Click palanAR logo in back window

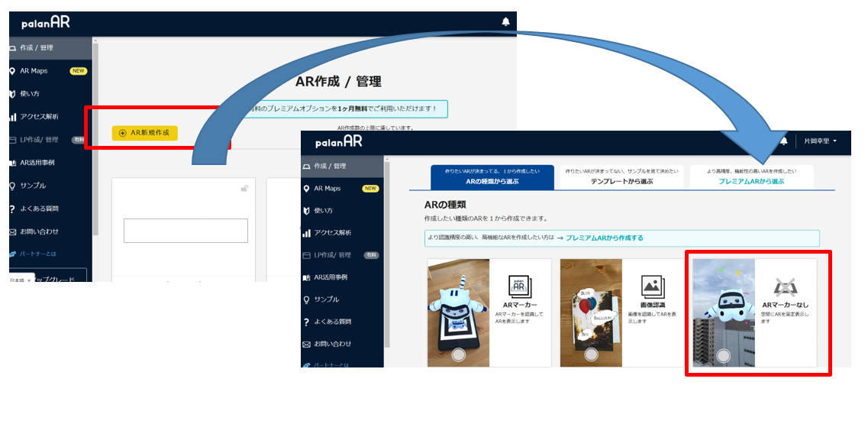45,22
